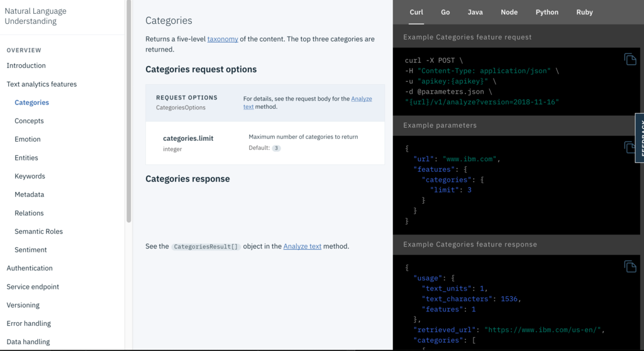Copy the example parameters JSON
The width and height of the screenshot is (644, 351).
(630, 147)
